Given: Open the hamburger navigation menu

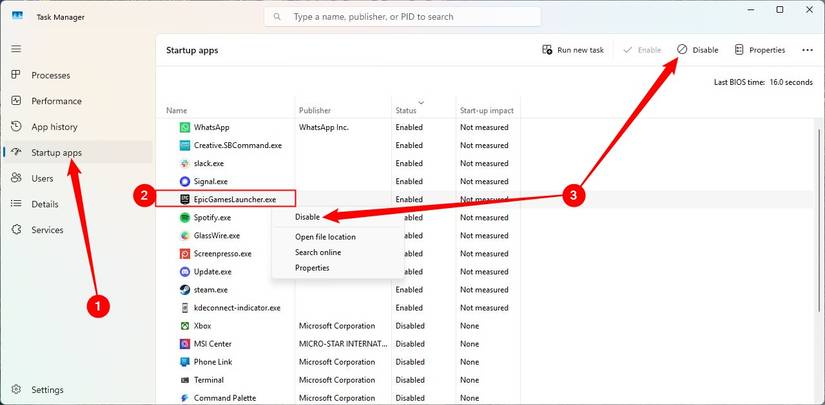Looking at the screenshot, I should 16,49.
